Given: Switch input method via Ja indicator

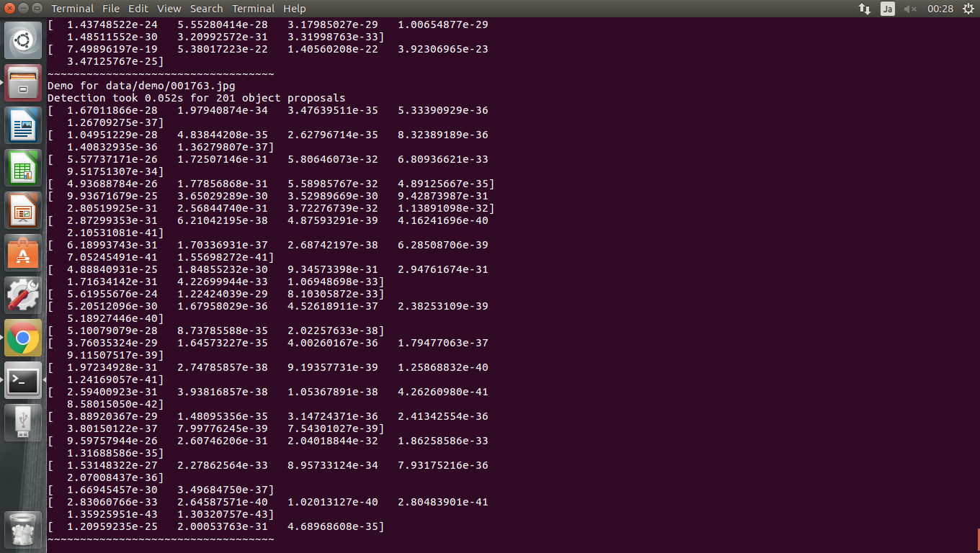Looking at the screenshot, I should coord(888,9).
